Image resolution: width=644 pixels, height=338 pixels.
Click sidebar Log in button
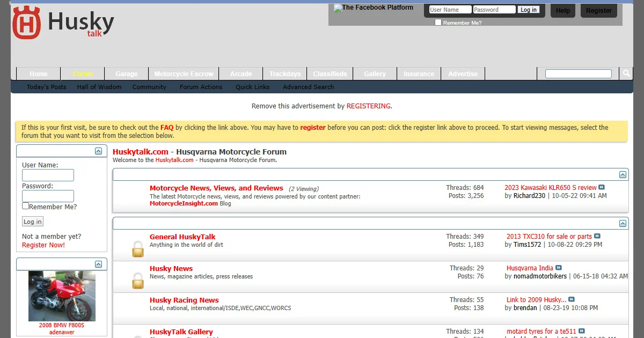pos(33,222)
